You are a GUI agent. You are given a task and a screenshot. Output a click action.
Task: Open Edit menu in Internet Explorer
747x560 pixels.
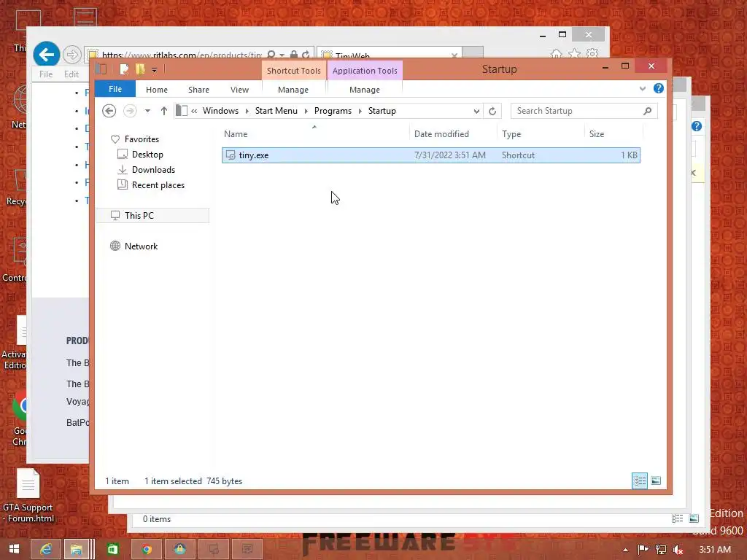71,74
